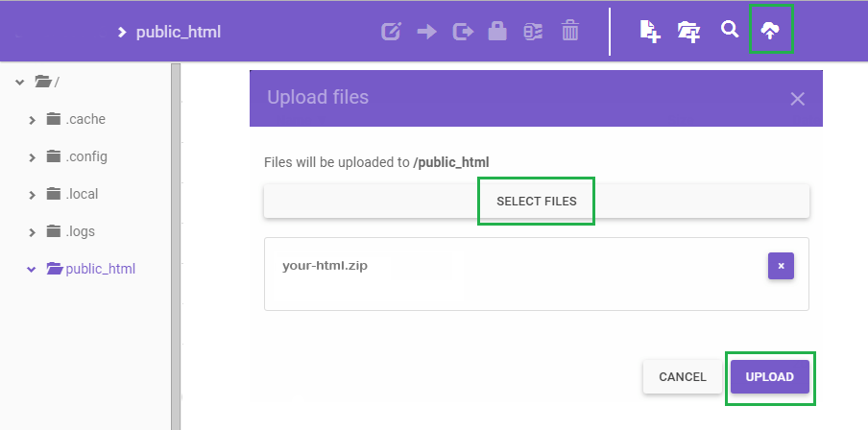Create a new folder via toolbar icon
868x430 pixels.
(x=688, y=32)
